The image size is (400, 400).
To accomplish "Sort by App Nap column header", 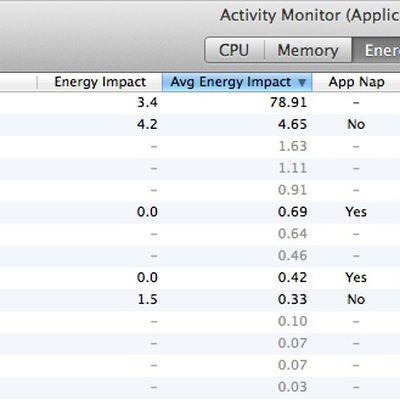I will 356,82.
